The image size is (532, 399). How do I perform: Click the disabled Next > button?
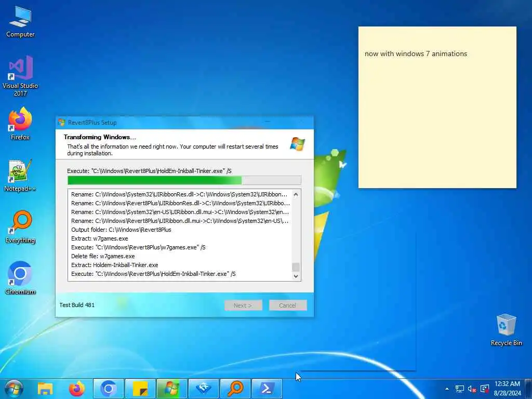pyautogui.click(x=243, y=305)
